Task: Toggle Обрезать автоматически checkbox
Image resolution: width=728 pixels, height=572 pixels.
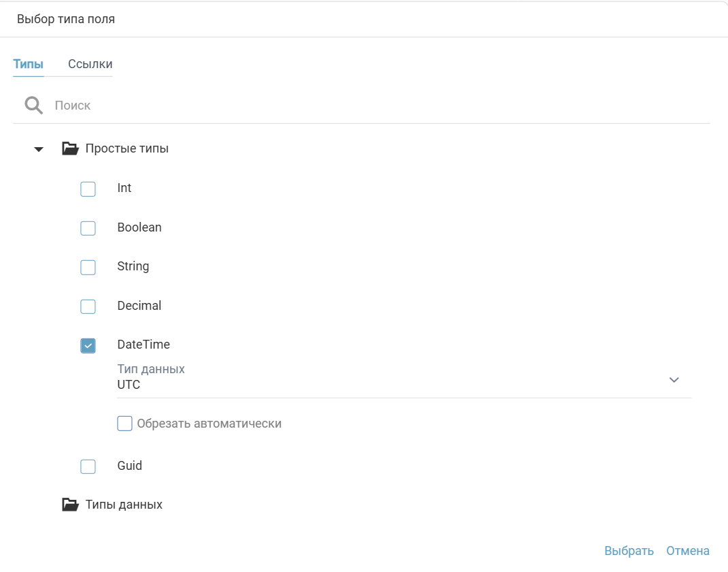Action: click(125, 424)
